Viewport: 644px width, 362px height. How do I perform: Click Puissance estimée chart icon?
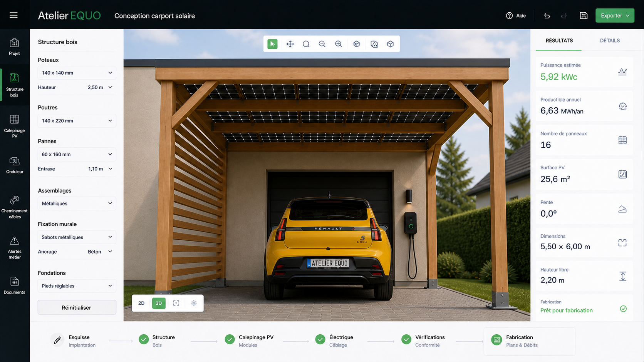tap(622, 72)
